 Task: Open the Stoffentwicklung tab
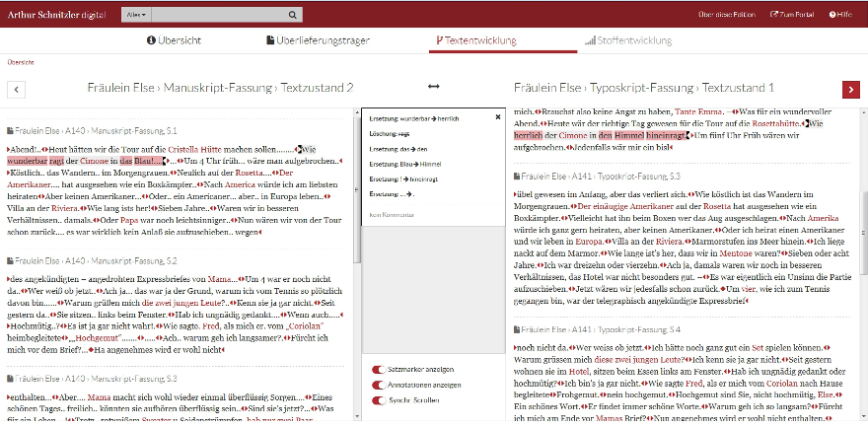(627, 40)
